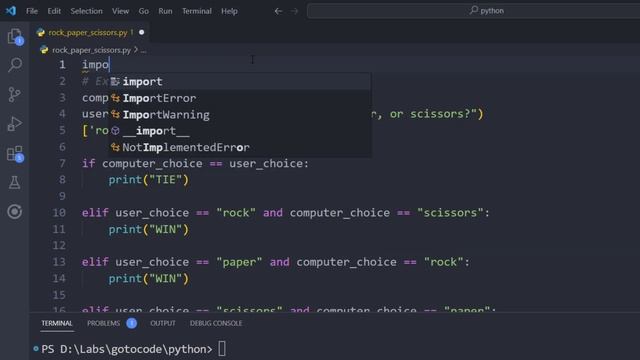This screenshot has height=360, width=640.
Task: Open the Help menu
Action: coord(229,11)
